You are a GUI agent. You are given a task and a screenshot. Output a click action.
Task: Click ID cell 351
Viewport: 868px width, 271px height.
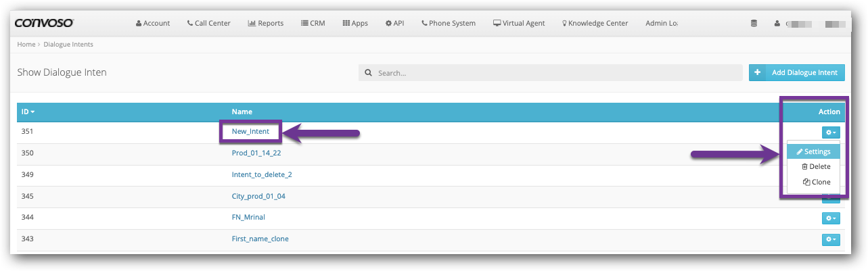coord(27,131)
